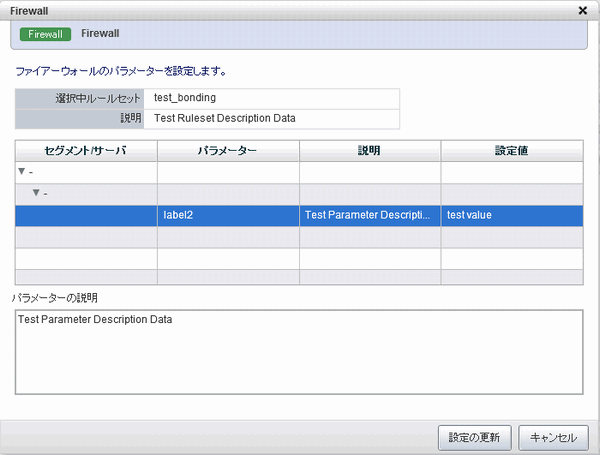Click the Firewall heading beside the badge

coord(100,33)
